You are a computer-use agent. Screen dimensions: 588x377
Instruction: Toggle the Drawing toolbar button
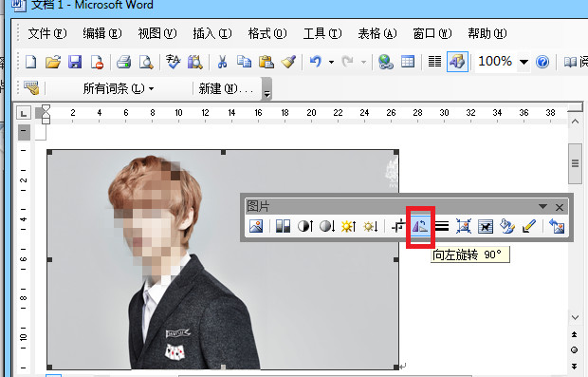coord(457,61)
